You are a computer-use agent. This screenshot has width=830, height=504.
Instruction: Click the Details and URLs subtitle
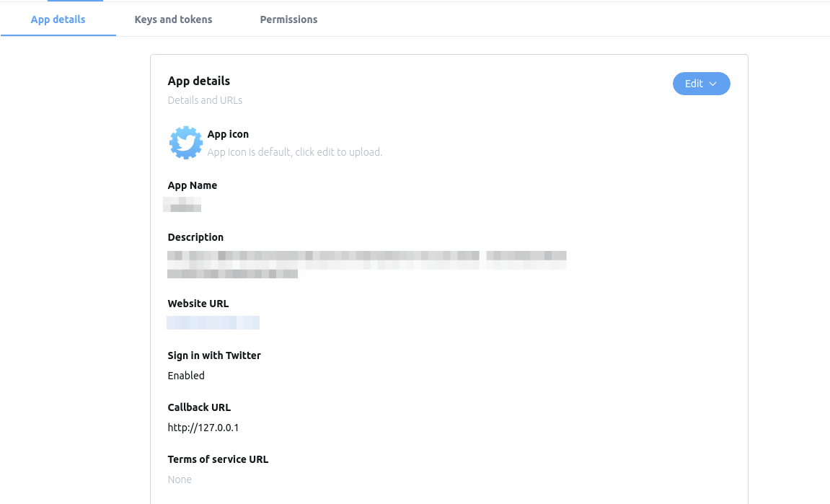pyautogui.click(x=205, y=100)
